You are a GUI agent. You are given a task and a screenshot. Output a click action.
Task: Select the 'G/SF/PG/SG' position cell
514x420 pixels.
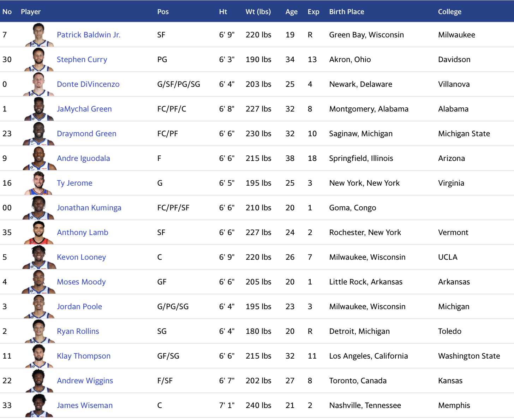coord(179,84)
